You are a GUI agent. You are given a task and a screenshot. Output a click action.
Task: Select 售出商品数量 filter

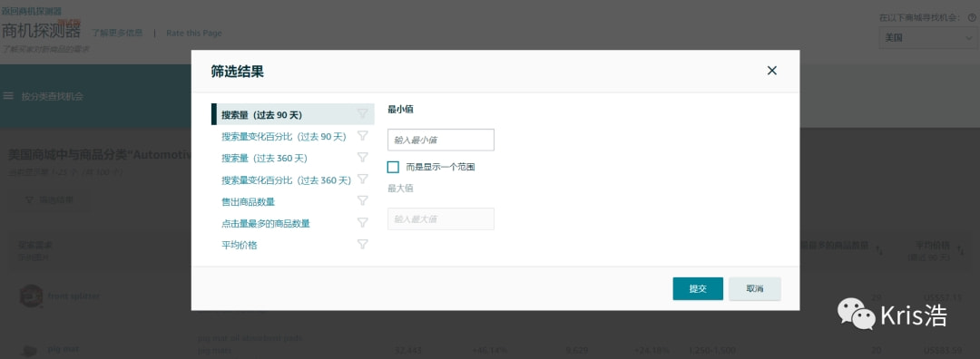[248, 201]
